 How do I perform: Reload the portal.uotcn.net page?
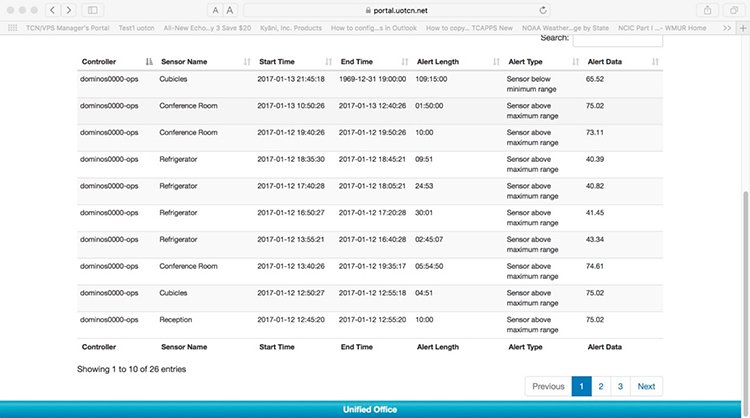point(542,10)
